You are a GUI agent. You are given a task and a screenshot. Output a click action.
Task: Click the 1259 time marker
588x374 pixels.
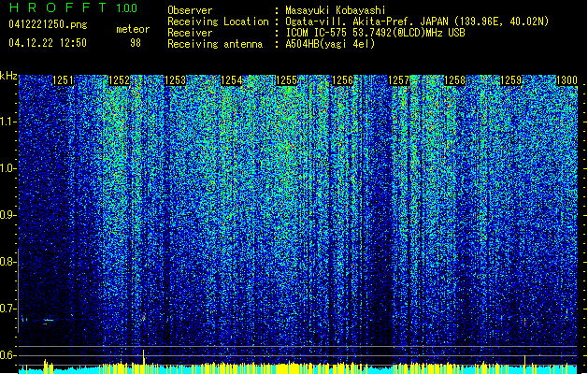point(510,80)
